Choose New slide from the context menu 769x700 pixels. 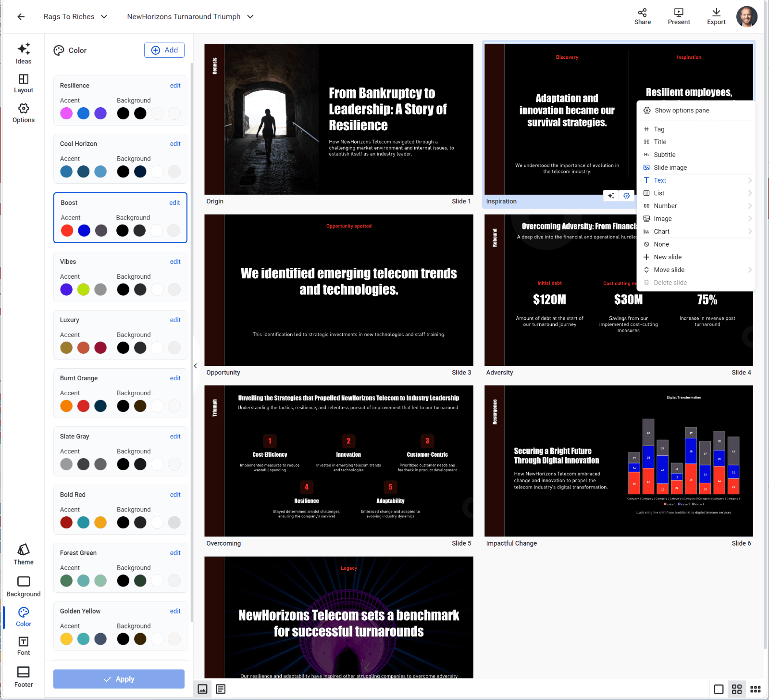tap(668, 257)
